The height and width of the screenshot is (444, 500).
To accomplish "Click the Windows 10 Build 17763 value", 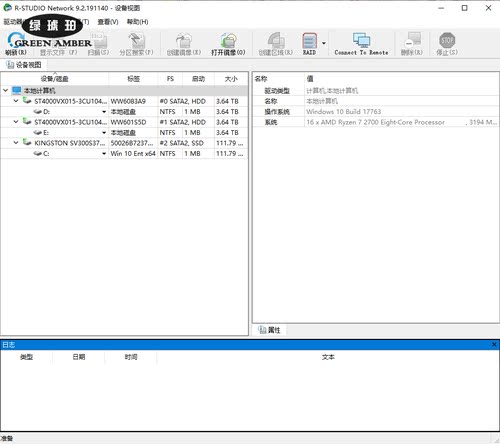I will pos(343,112).
